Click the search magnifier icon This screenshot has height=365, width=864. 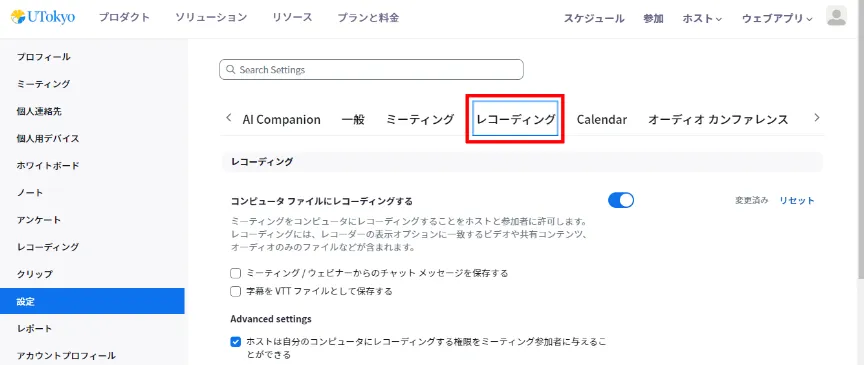click(x=230, y=70)
